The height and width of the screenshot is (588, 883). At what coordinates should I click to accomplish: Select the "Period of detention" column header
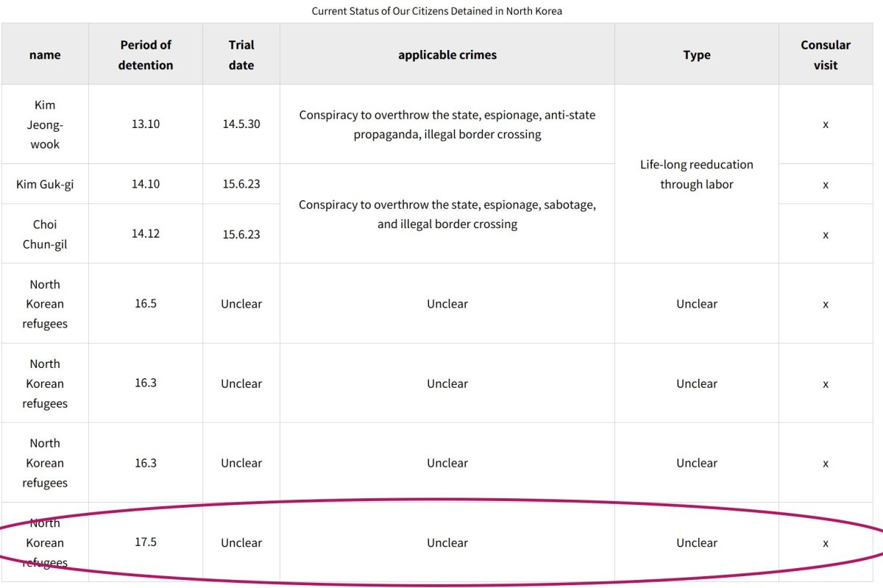point(146,55)
